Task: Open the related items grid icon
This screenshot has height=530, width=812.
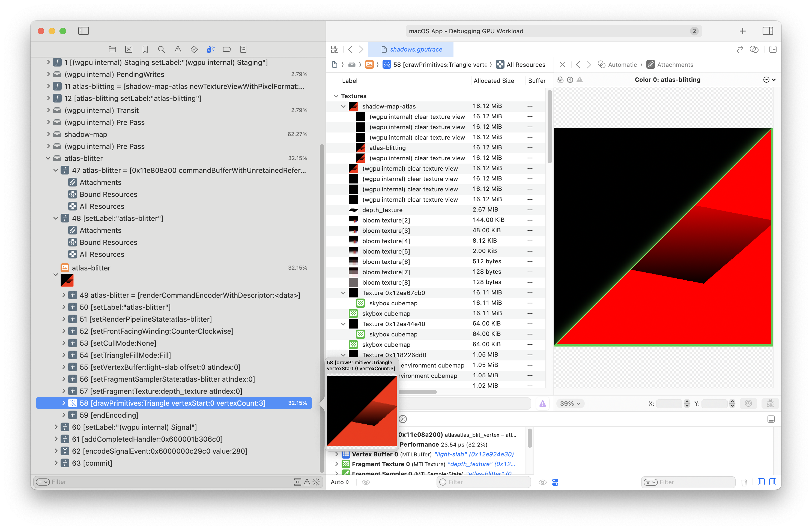Action: 335,49
